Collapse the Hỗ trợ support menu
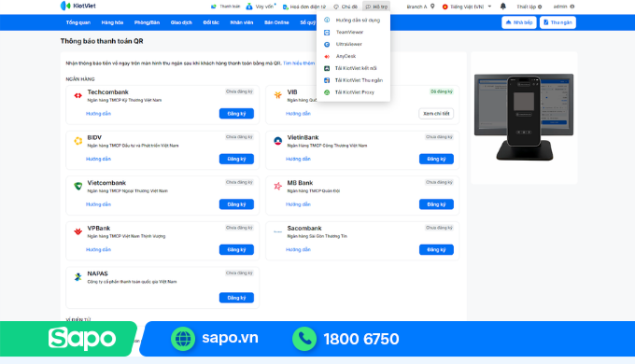Viewport: 635px width, 364px height. (x=376, y=7)
